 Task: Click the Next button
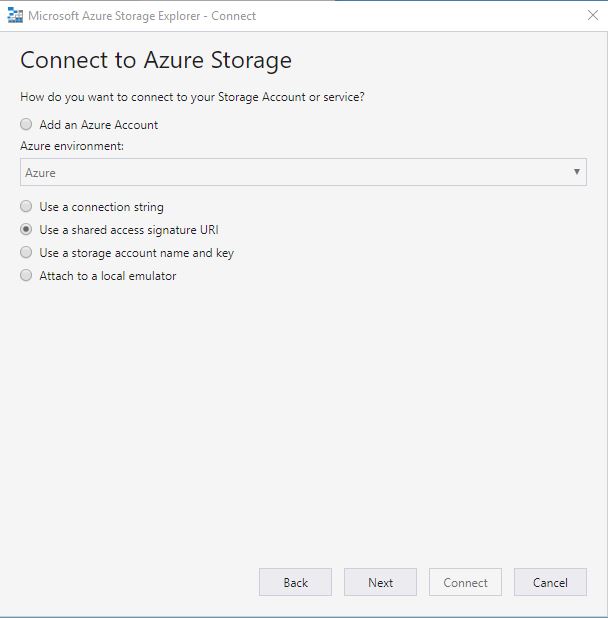380,582
